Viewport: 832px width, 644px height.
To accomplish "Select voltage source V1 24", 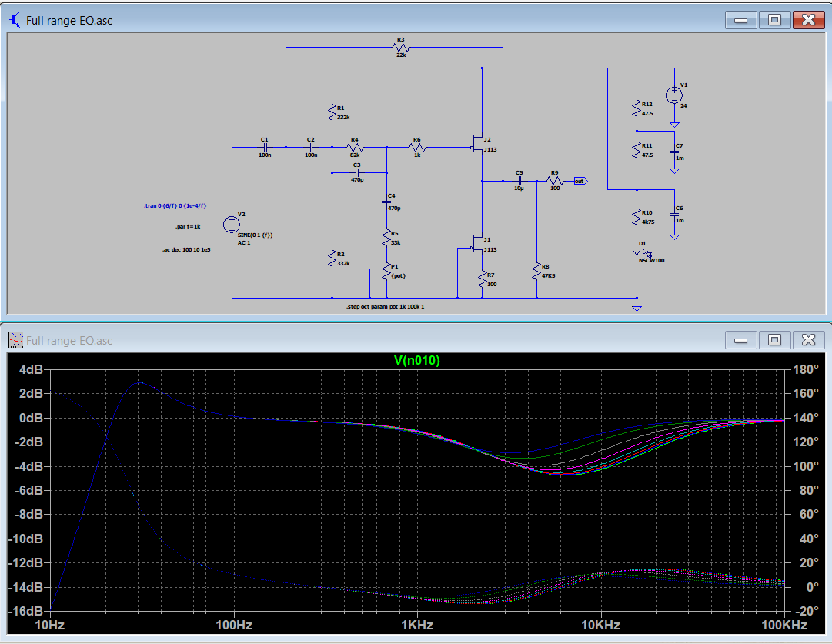I will [674, 95].
